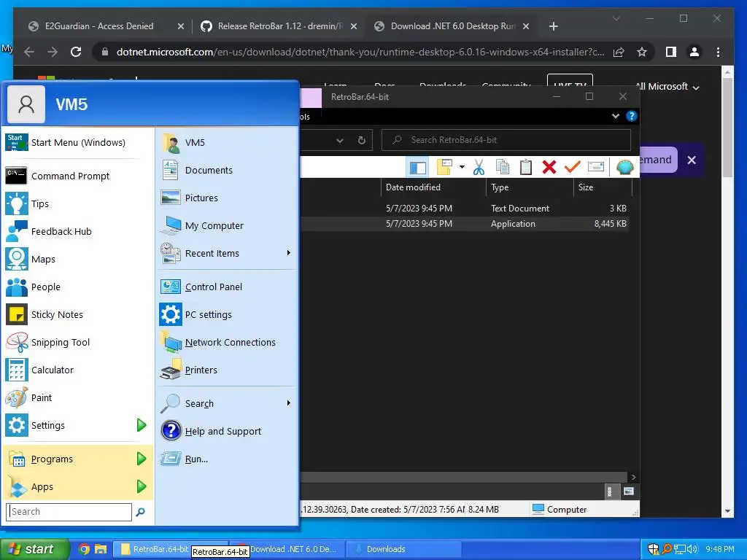Screen dimensions: 747x560
Task: Expand the Explorer ribbon chevron
Action: pyautogui.click(x=615, y=116)
